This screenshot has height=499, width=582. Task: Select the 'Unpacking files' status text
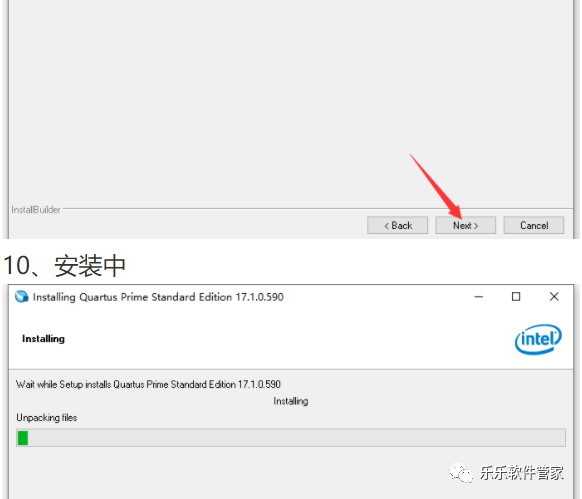pyautogui.click(x=47, y=418)
